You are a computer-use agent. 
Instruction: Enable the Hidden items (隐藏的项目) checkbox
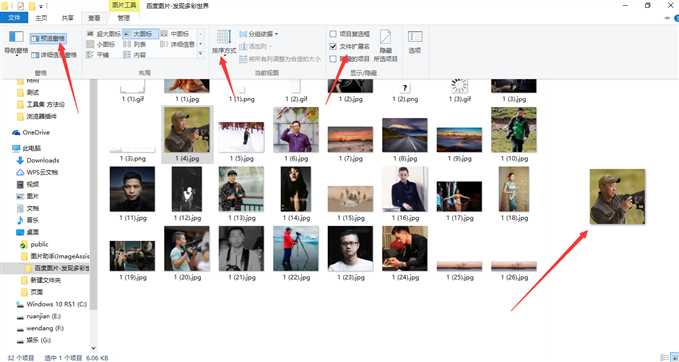[x=349, y=59]
